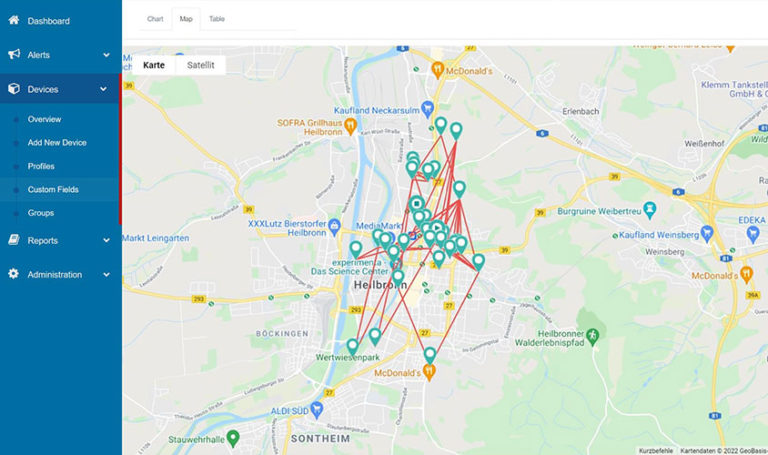Expand the Administration menu chevron
Viewport: 768px width, 455px height.
coord(106,275)
